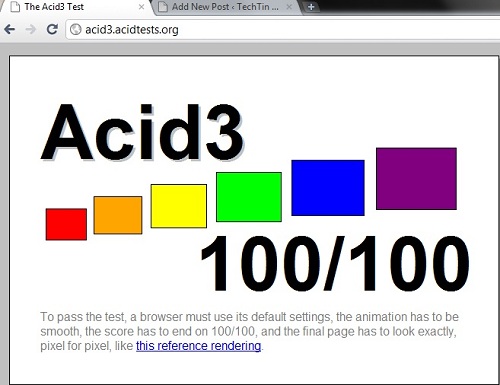
Task: Click the page icon on Acid3 tab
Action: pyautogui.click(x=15, y=7)
